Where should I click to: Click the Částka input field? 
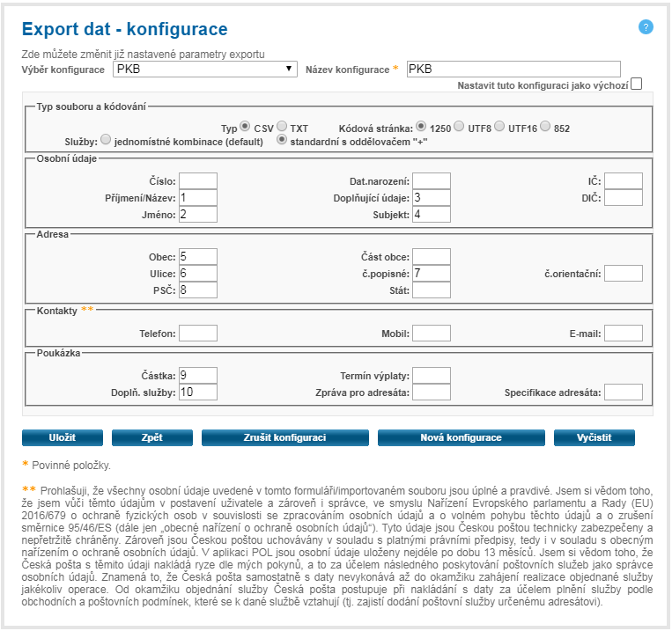coord(198,376)
